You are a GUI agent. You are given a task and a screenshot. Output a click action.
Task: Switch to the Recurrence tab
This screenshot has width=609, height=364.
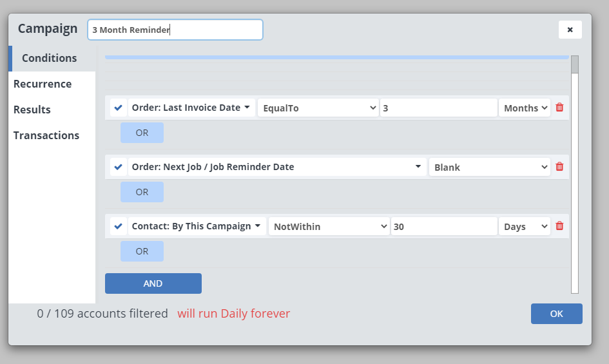tap(43, 84)
